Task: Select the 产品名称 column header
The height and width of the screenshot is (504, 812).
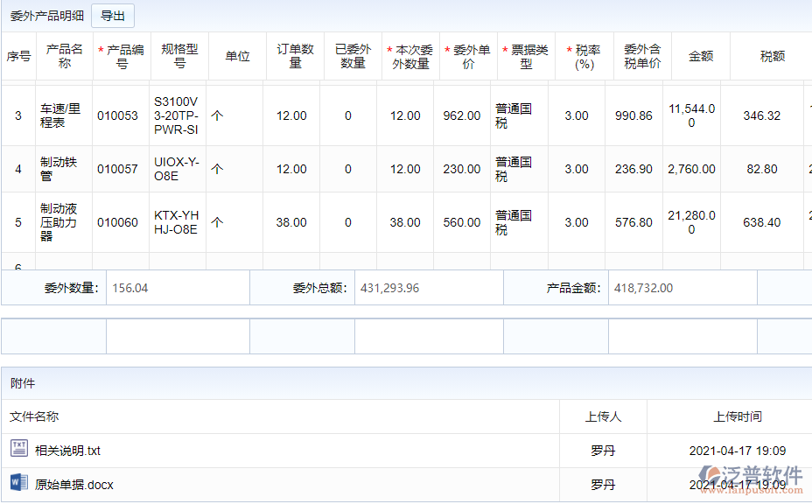Action: point(65,56)
